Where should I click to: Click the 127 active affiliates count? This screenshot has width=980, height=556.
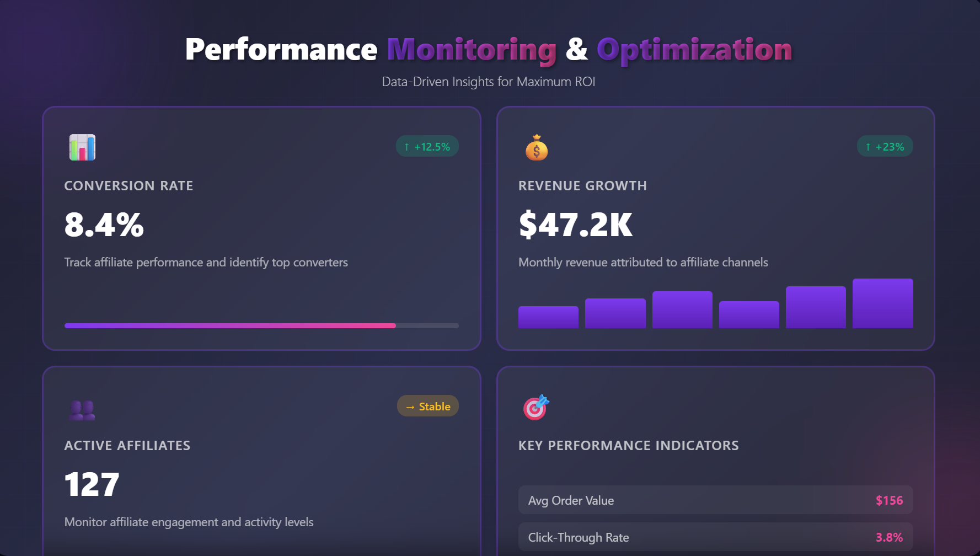point(92,485)
